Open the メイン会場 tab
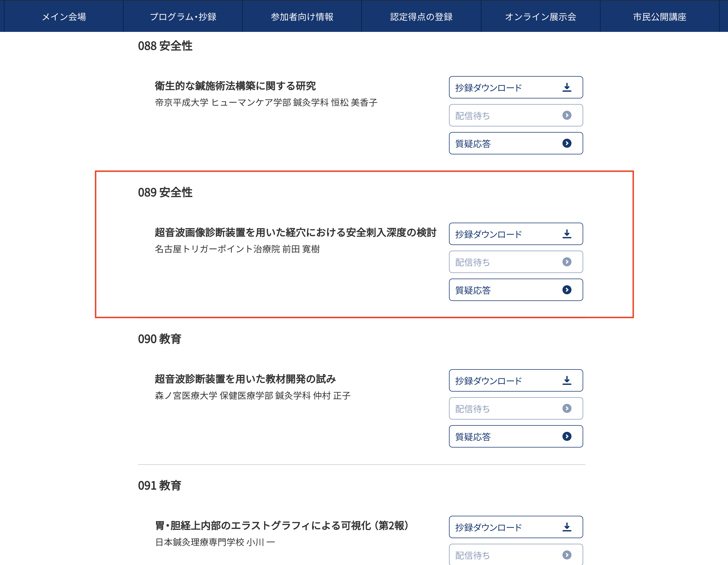 click(64, 16)
